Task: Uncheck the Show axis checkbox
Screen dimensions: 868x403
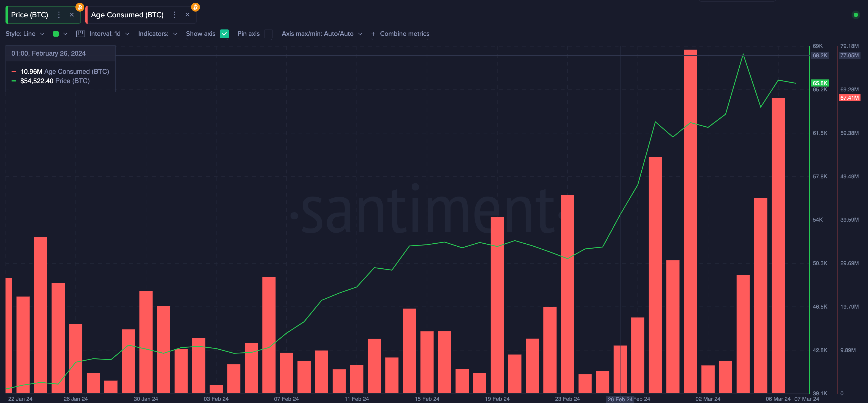Action: click(x=224, y=34)
